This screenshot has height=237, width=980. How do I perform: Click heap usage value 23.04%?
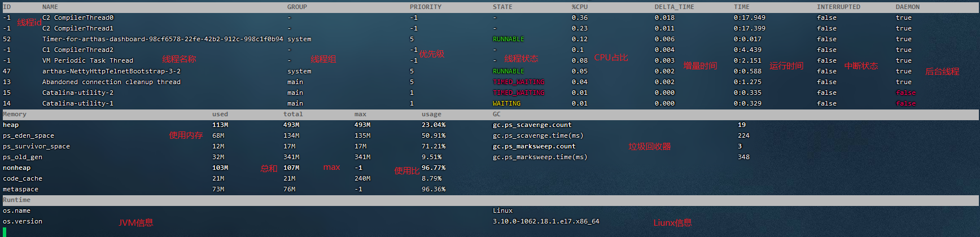point(434,125)
